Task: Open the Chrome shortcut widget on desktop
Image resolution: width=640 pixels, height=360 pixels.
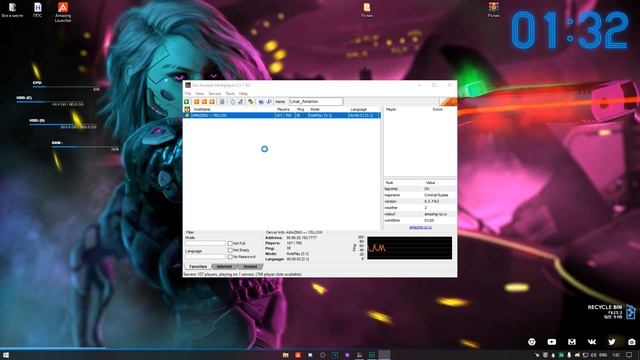Action: tap(531, 342)
